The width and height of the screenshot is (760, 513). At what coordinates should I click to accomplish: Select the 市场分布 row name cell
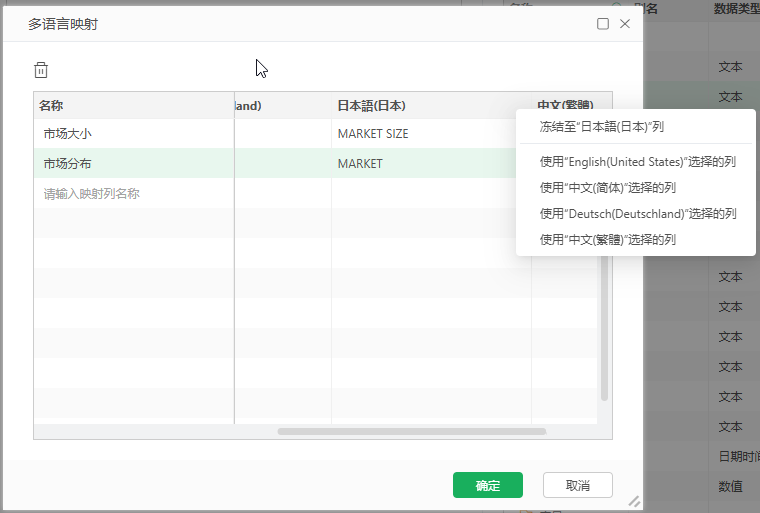(x=133, y=164)
